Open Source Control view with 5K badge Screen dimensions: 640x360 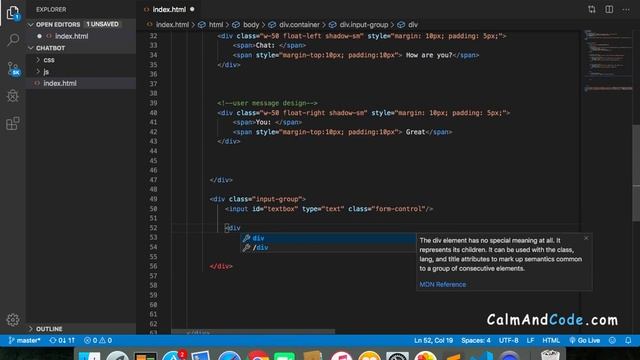click(x=13, y=68)
